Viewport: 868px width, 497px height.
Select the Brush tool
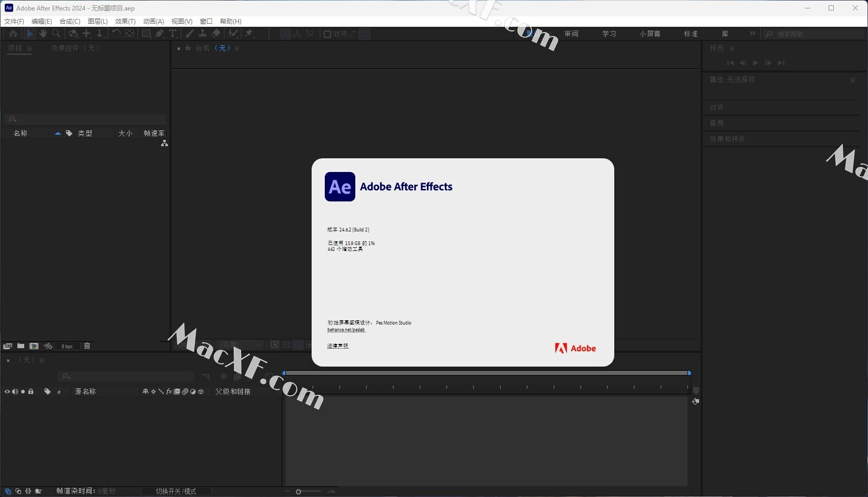coord(189,34)
